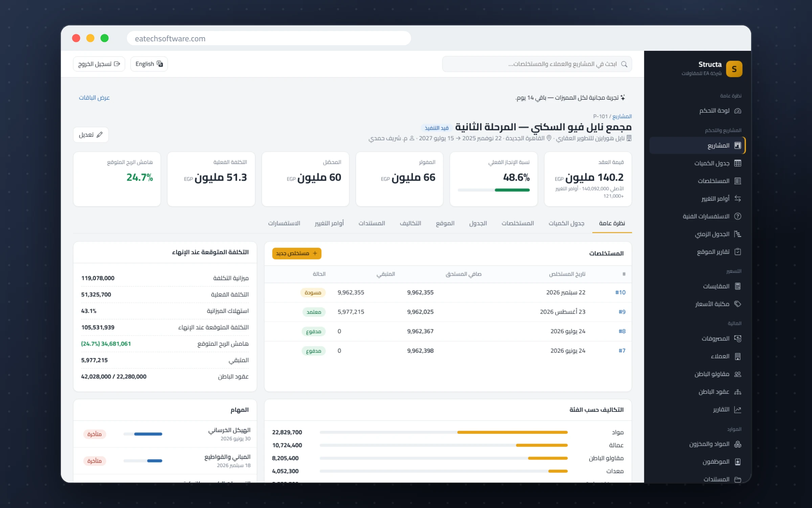The width and height of the screenshot is (812, 508).
Task: Open the أوامر التغيير arrows icon in sidebar
Action: point(738,198)
